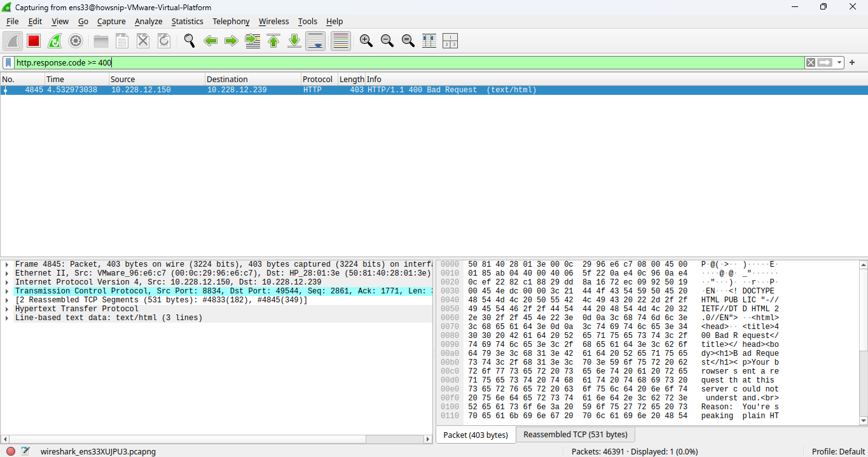
Task: Open expert information red circle icon
Action: (x=10, y=451)
